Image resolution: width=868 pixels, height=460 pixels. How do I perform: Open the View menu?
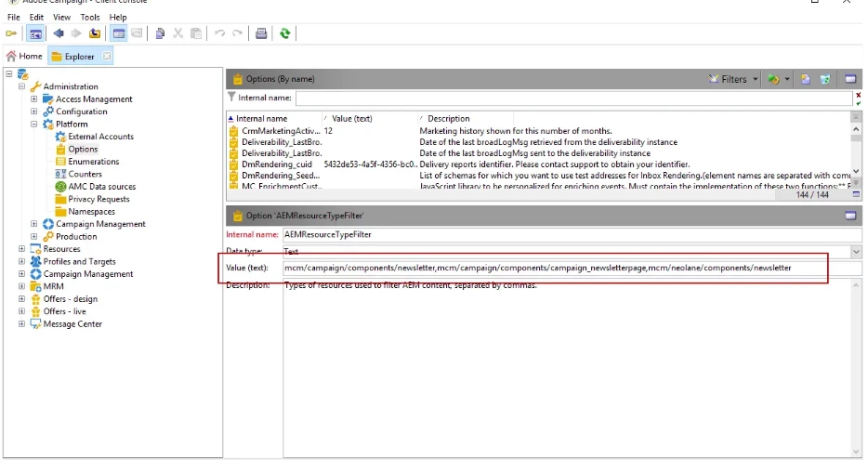click(x=61, y=17)
